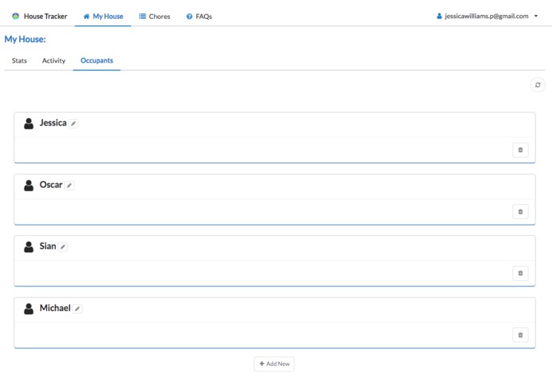Click the My House: heading
The width and height of the screenshot is (552, 392).
[25, 39]
